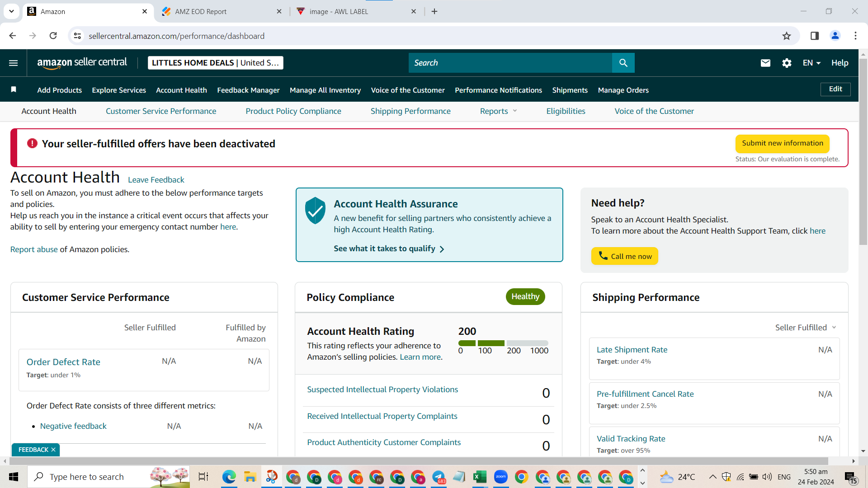Open the Product Policy Compliance tab

(x=293, y=111)
